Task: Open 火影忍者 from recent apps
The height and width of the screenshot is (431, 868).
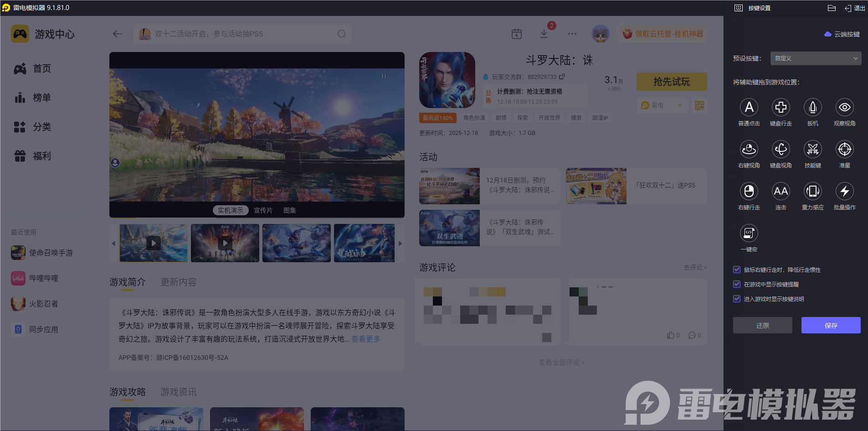Action: click(35, 304)
